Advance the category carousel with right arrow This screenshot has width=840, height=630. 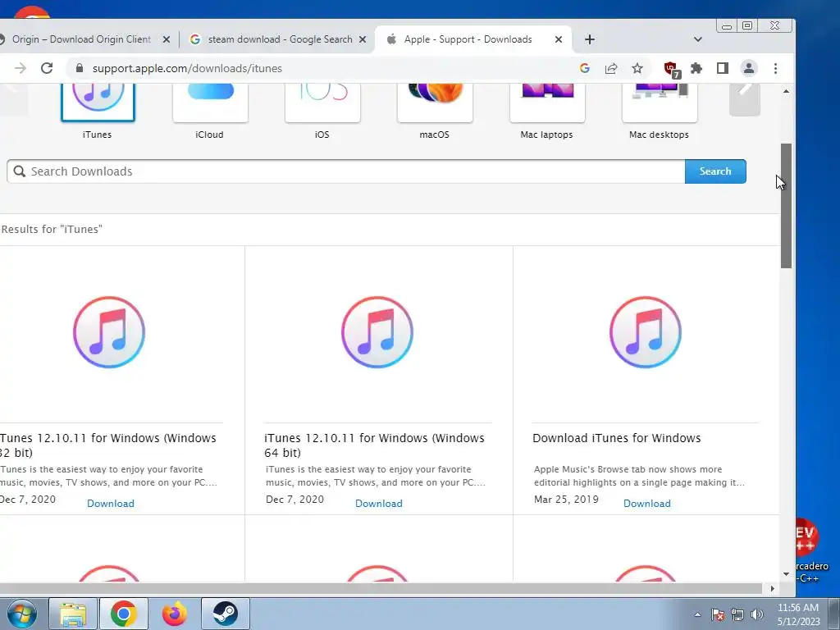click(x=745, y=99)
